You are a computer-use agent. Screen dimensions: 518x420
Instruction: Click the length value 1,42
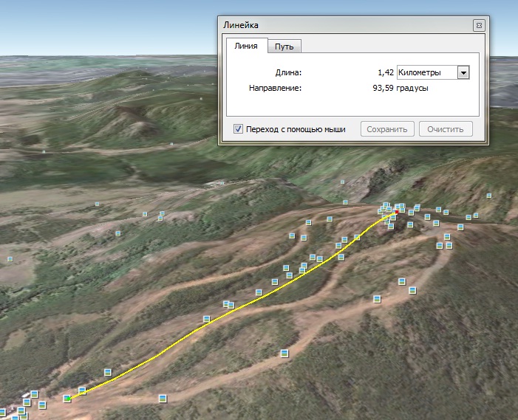[x=386, y=72]
